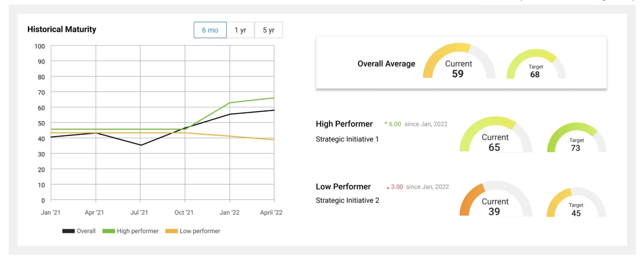Click the High Performer heading
Screen dimensions: 644x262
tap(344, 124)
